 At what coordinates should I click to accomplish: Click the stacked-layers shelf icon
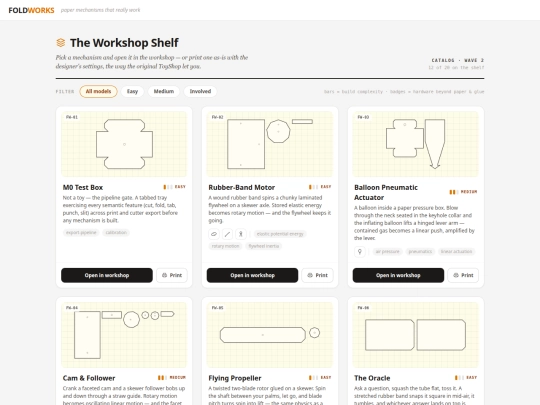coord(61,43)
